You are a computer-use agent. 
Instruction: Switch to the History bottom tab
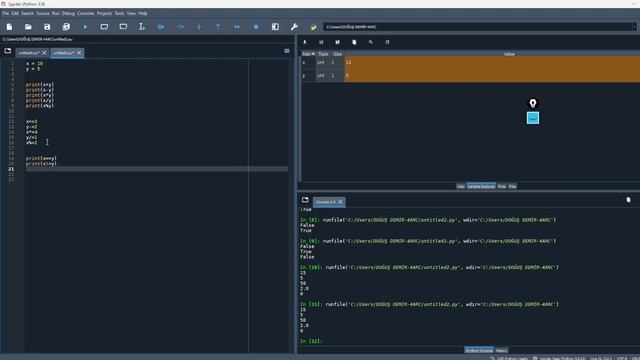coord(502,350)
